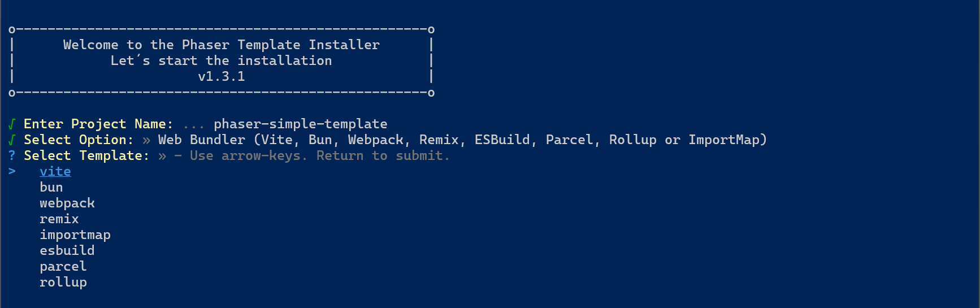The width and height of the screenshot is (980, 308).
Task: Click the Select Template prompt label
Action: 86,155
